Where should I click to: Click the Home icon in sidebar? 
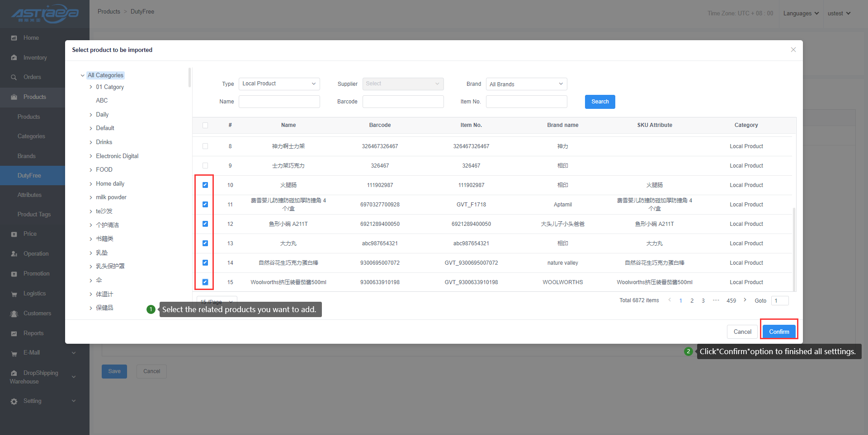pos(14,38)
